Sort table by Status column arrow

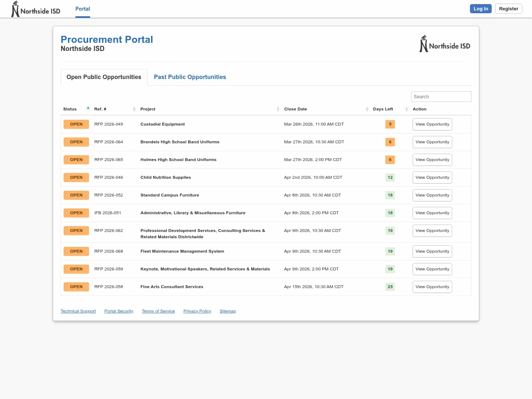(88, 108)
